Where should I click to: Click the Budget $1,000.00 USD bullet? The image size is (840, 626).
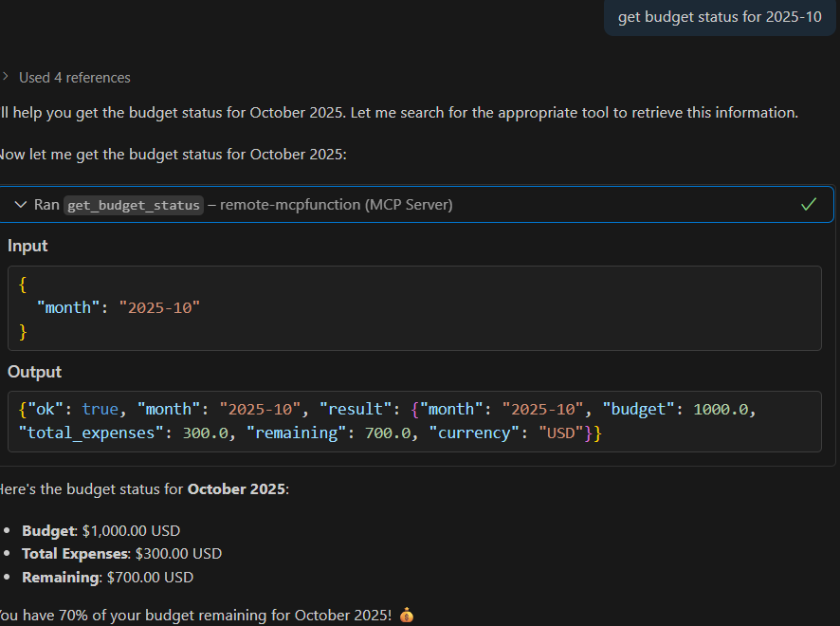100,531
